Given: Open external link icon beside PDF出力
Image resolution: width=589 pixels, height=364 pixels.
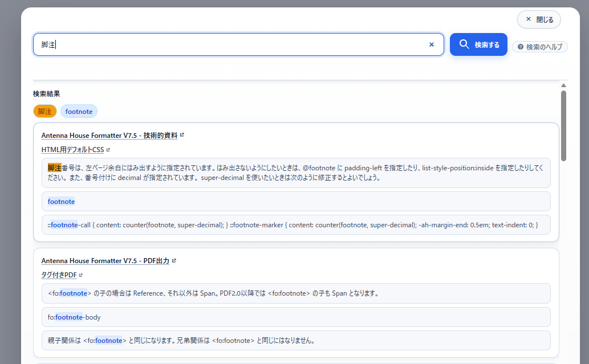Looking at the screenshot, I should (x=174, y=260).
